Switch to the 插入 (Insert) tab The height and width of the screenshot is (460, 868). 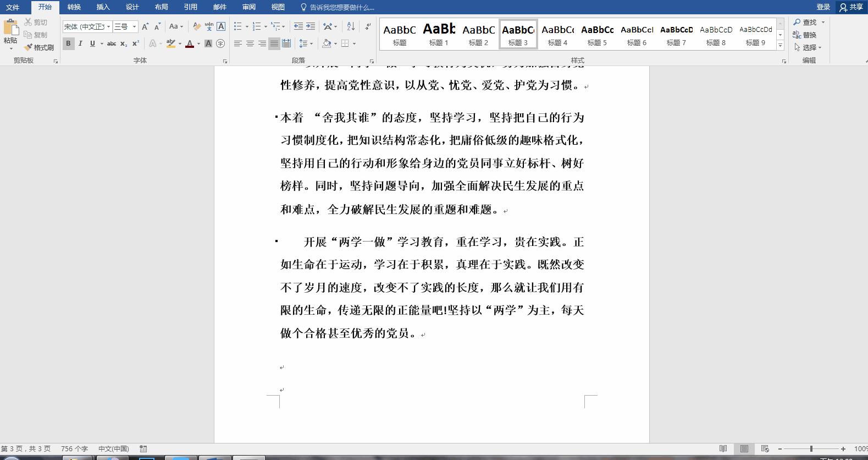[x=103, y=7]
